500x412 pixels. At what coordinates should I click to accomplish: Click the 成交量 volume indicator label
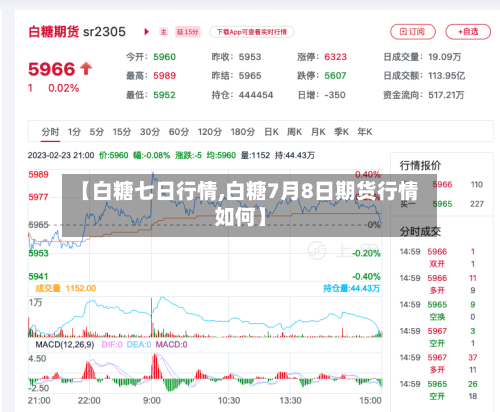pyautogui.click(x=48, y=288)
